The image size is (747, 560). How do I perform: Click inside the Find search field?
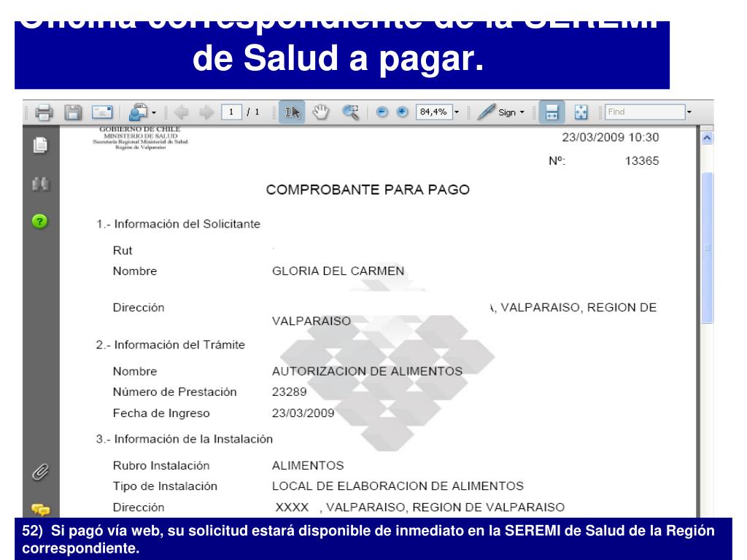coord(645,112)
